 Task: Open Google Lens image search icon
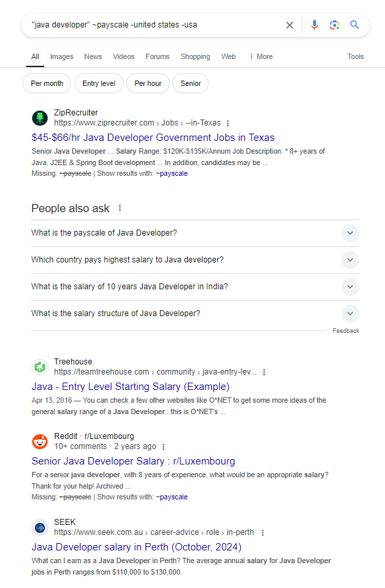coord(335,25)
